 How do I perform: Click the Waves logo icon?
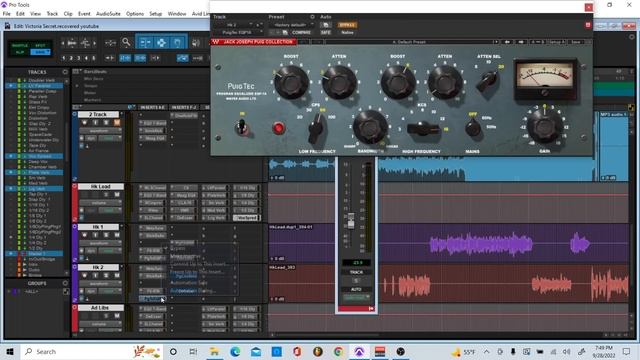point(216,42)
